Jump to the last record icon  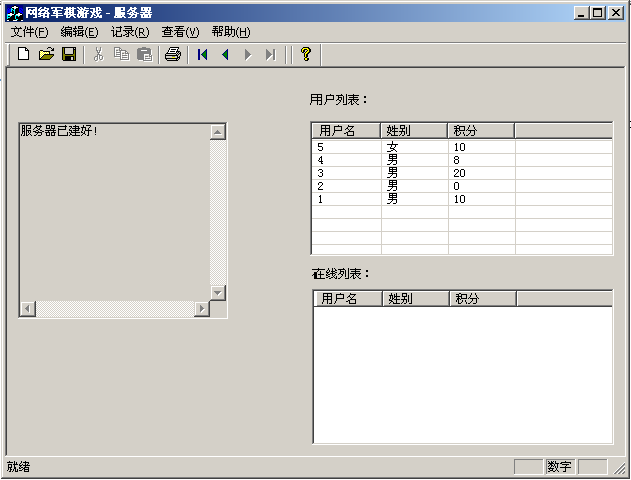point(271,54)
